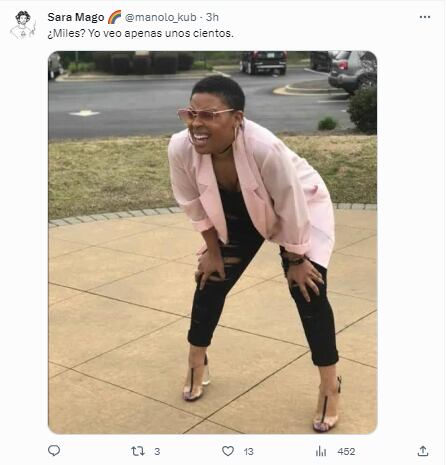Select the tweet text about cientos
This screenshot has height=465, width=446.
click(x=141, y=33)
